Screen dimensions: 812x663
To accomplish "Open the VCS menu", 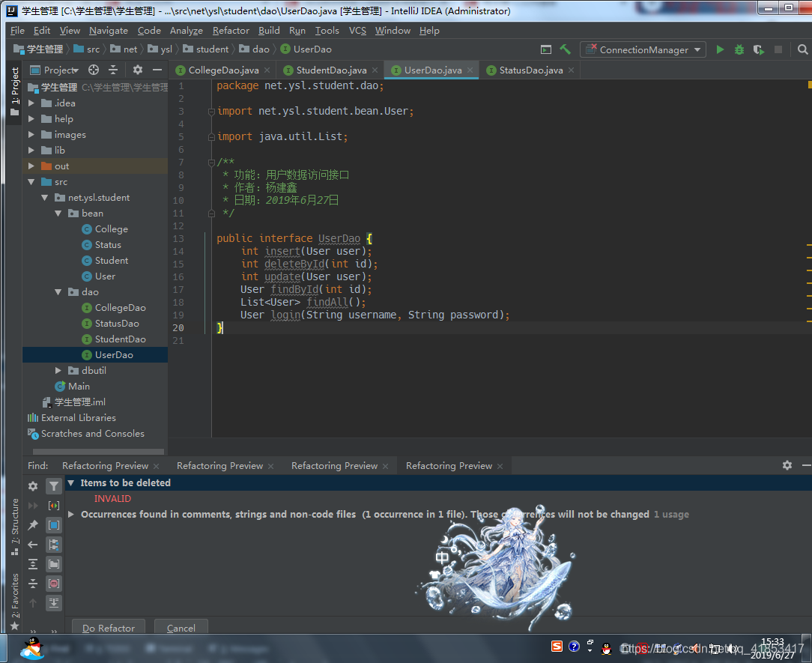I will click(357, 31).
